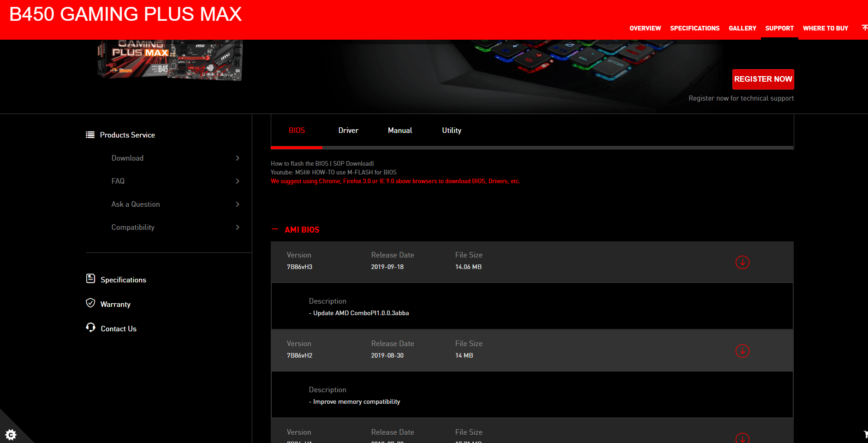Download BIOS version 7B86vH3
The height and width of the screenshot is (443, 868).
coord(742,262)
